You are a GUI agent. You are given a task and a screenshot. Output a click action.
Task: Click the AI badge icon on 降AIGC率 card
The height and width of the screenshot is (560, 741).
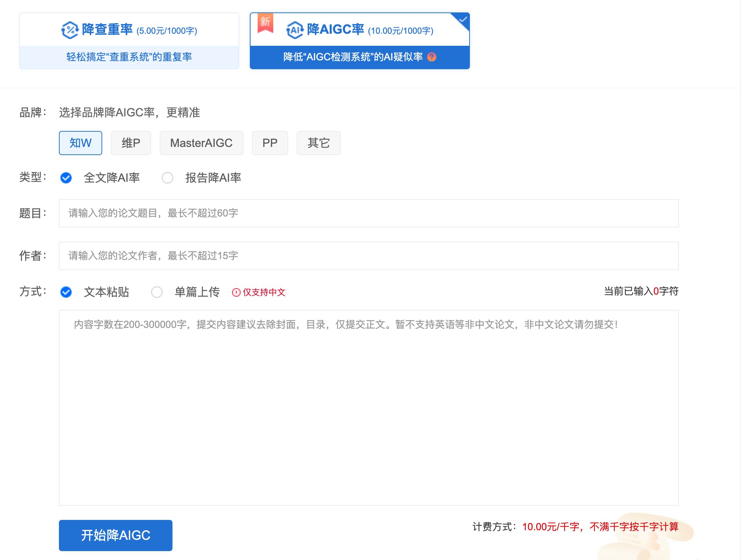point(295,30)
